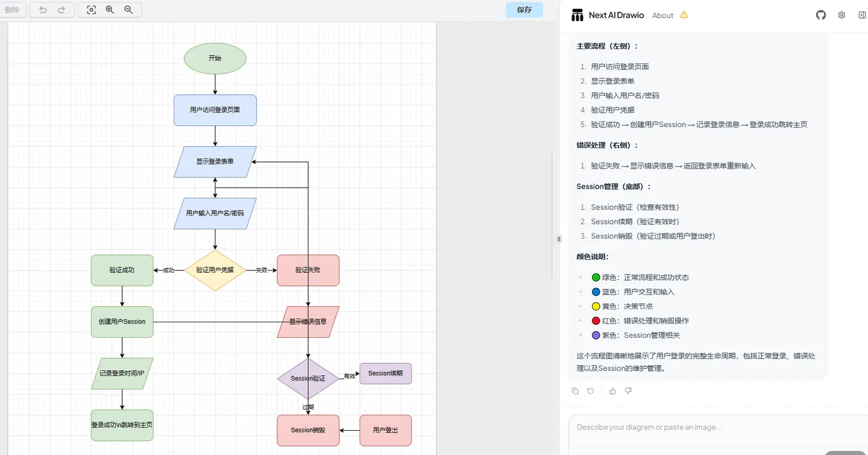
Task: Open the About link
Action: click(663, 15)
